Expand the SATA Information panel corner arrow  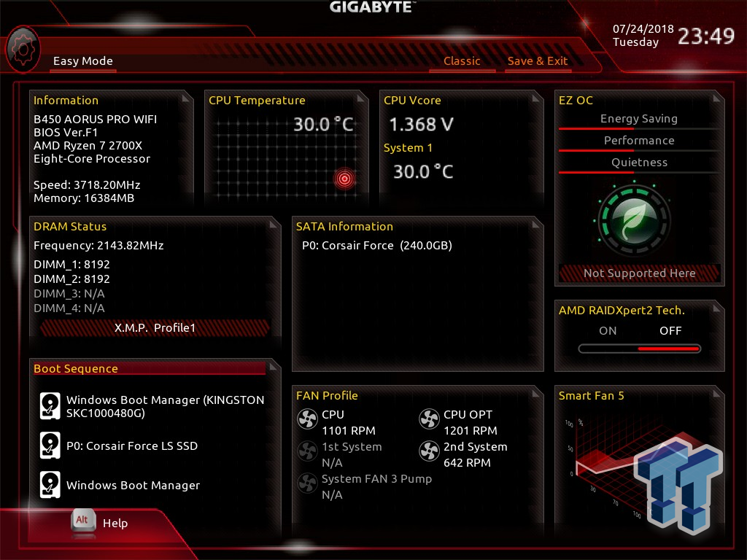point(536,224)
